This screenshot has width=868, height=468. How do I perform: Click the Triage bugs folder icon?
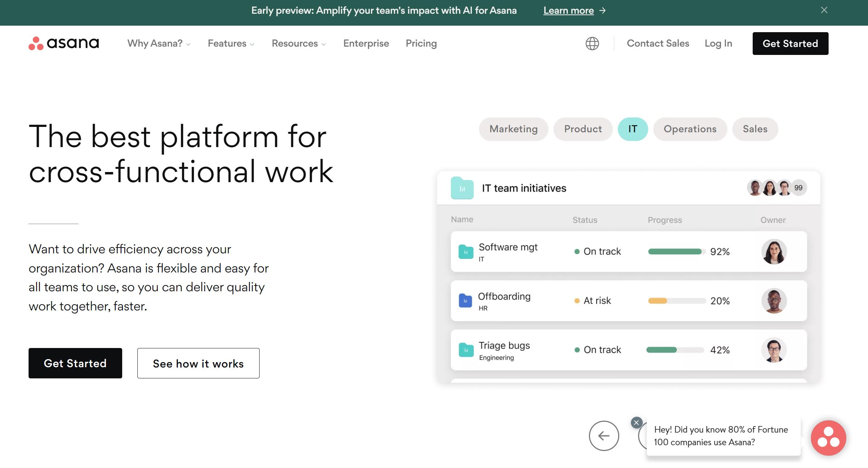click(x=466, y=350)
